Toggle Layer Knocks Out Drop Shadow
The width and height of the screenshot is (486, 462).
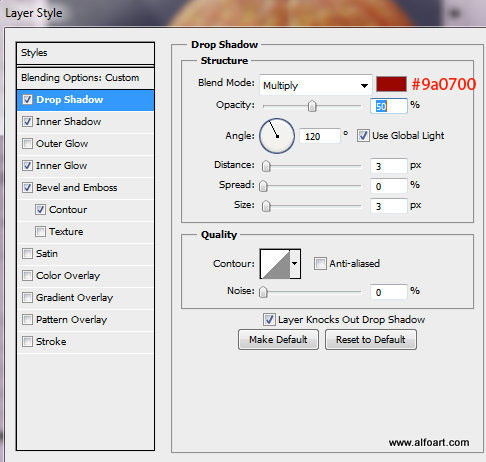(x=269, y=320)
